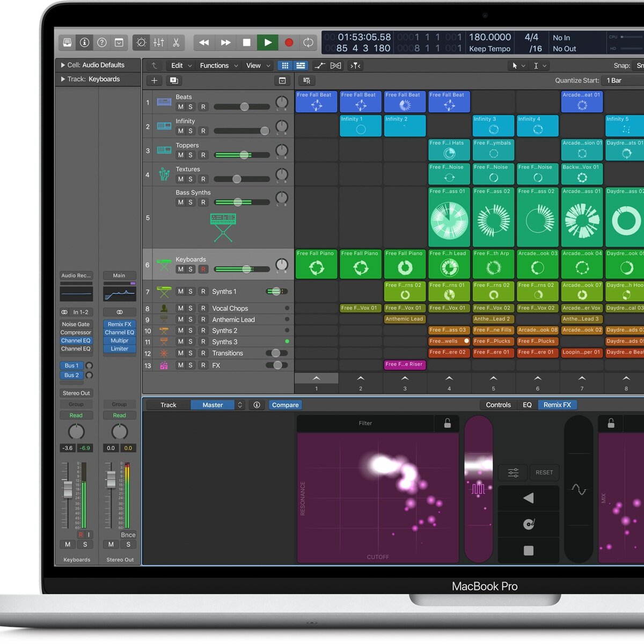Screen dimensions: 644x644
Task: Open the Compressor plugin slot
Action: coord(76,332)
